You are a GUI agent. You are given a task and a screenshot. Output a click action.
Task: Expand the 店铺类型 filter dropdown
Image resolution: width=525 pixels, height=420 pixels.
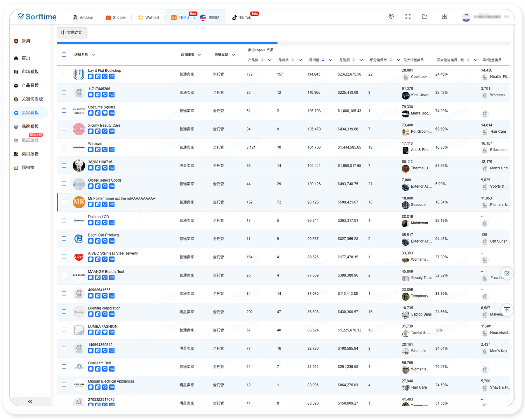point(200,55)
